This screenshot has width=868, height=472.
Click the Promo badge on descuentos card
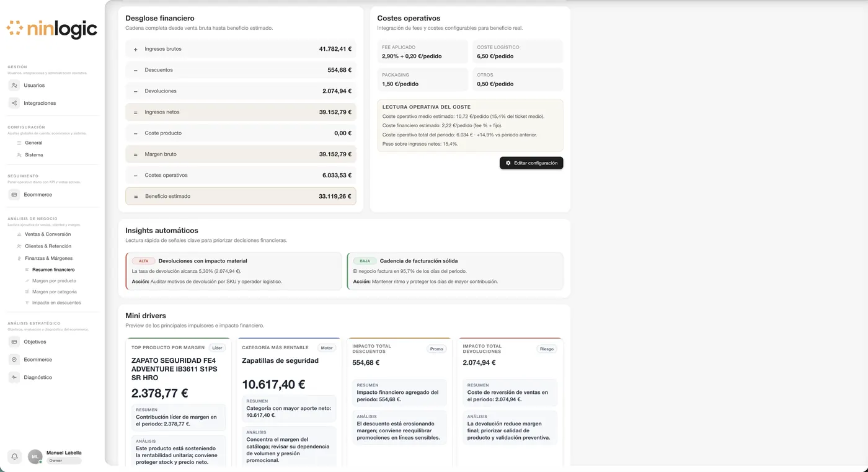(x=436, y=349)
